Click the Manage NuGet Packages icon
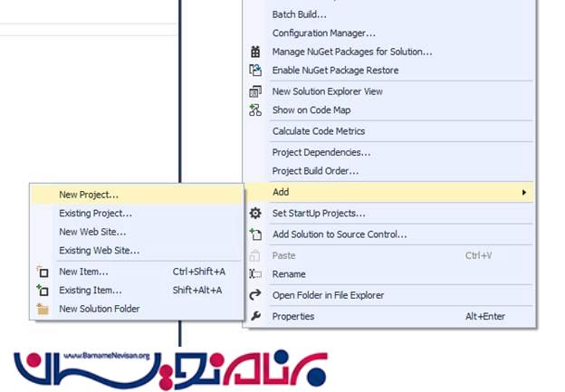This screenshot has width=565, height=392. coord(255,52)
